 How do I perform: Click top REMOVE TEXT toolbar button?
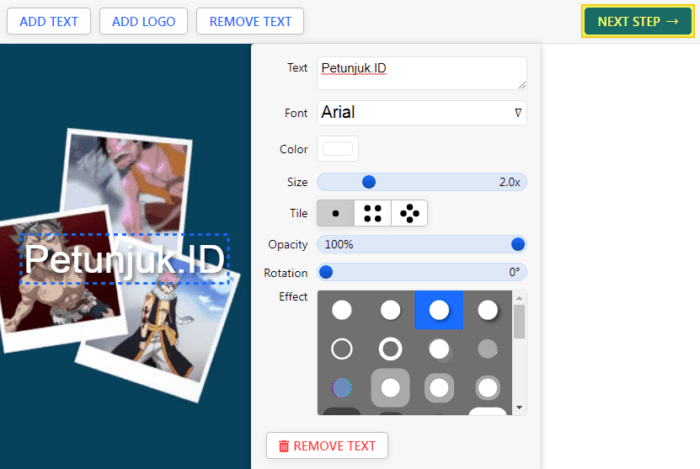tap(250, 21)
